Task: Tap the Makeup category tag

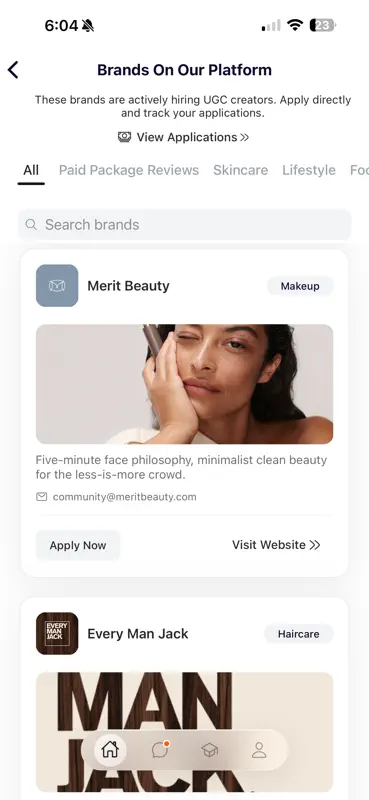Action: click(x=300, y=286)
